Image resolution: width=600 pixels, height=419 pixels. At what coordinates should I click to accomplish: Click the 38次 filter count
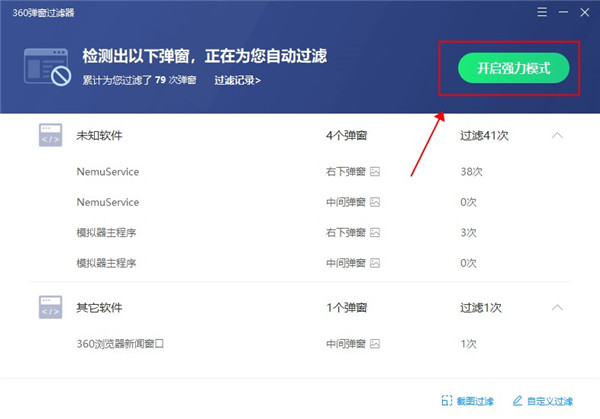(x=471, y=171)
